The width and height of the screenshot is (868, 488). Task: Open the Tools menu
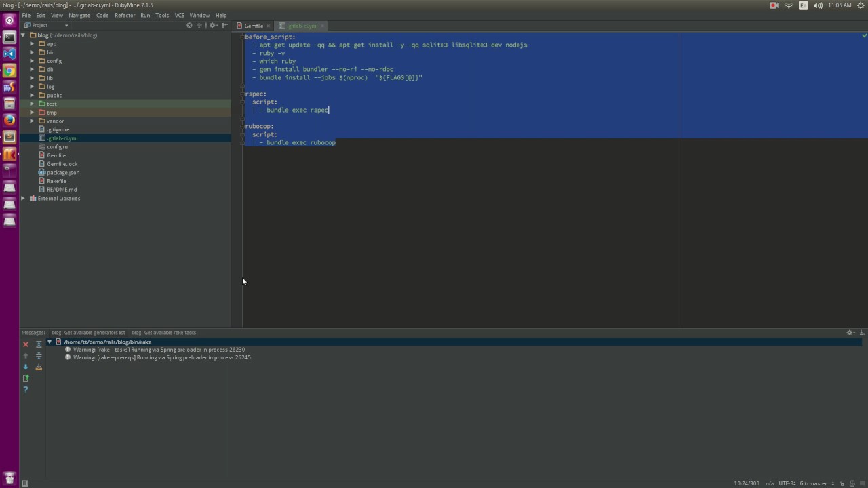[162, 15]
